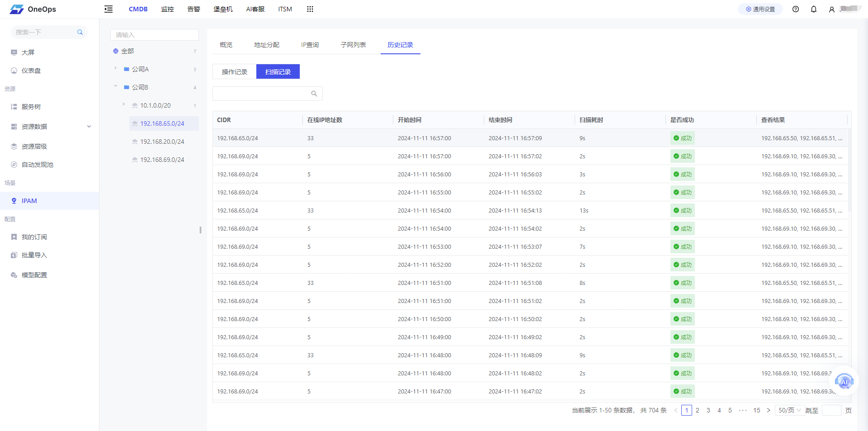Collapse the 公司B tree node arrow
The width and height of the screenshot is (868, 431).
click(116, 86)
